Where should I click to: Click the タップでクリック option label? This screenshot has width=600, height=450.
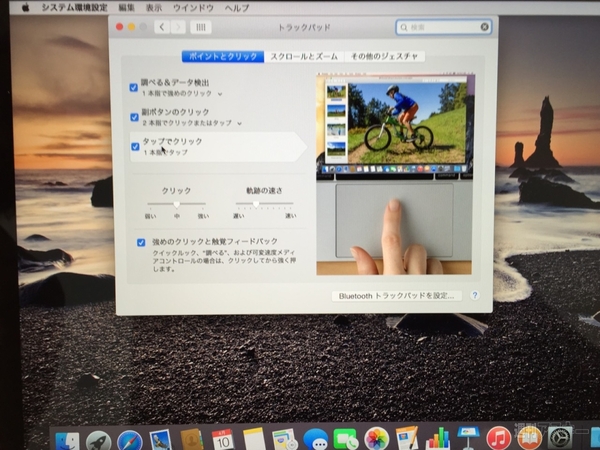click(173, 141)
